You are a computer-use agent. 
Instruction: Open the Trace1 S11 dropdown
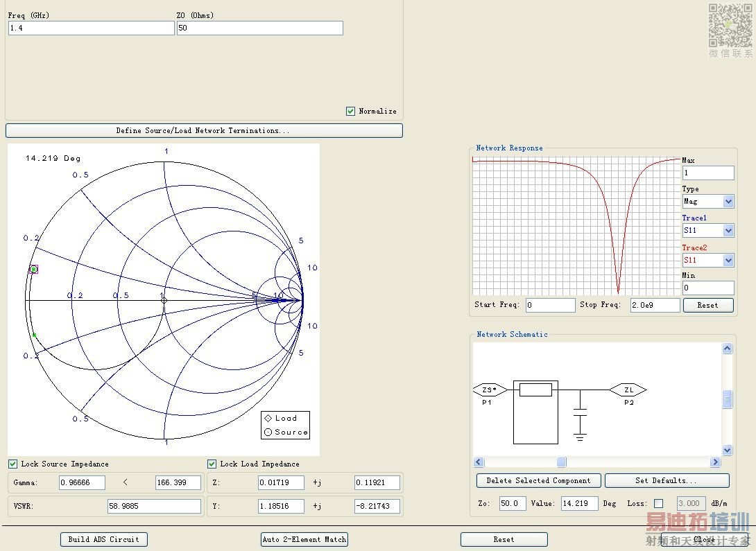(x=728, y=231)
